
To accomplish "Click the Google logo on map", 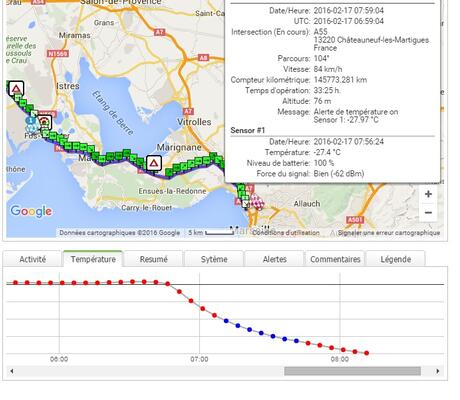I will point(31,211).
